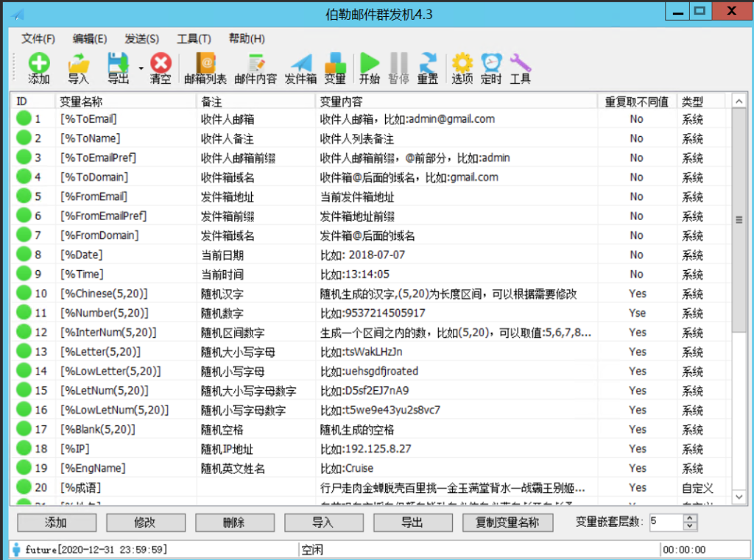Open 选项 options gear icon
The width and height of the screenshot is (754, 560).
click(x=462, y=68)
